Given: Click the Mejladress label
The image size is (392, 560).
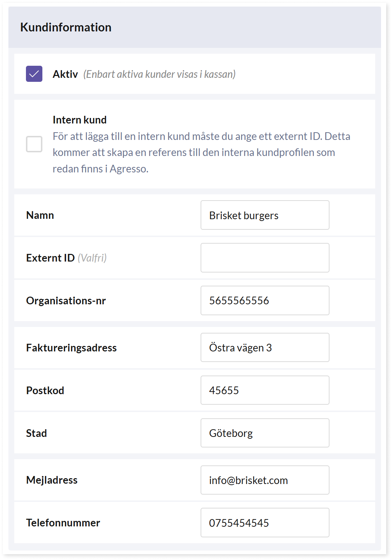Looking at the screenshot, I should tap(52, 480).
